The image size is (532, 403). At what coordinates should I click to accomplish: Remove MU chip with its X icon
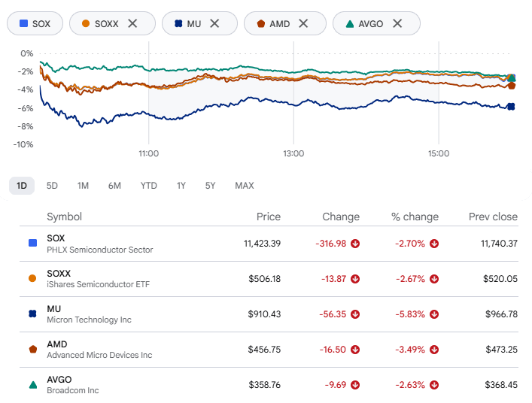click(214, 23)
